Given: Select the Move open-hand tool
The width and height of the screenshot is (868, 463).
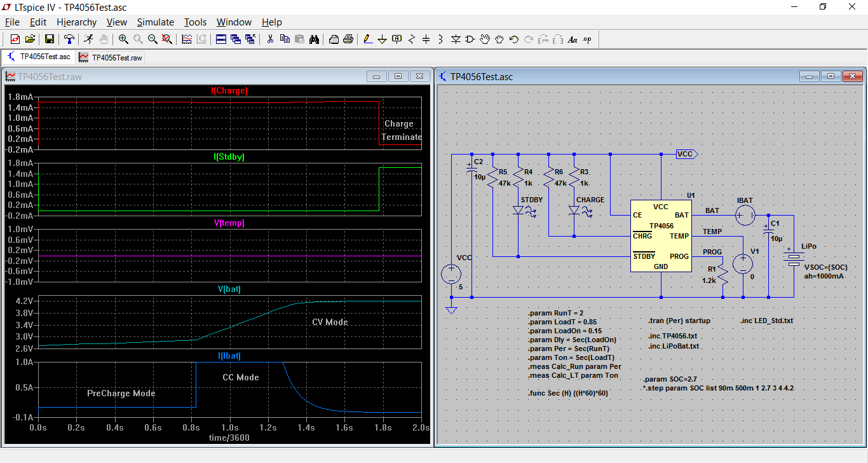Looking at the screenshot, I should click(x=485, y=39).
